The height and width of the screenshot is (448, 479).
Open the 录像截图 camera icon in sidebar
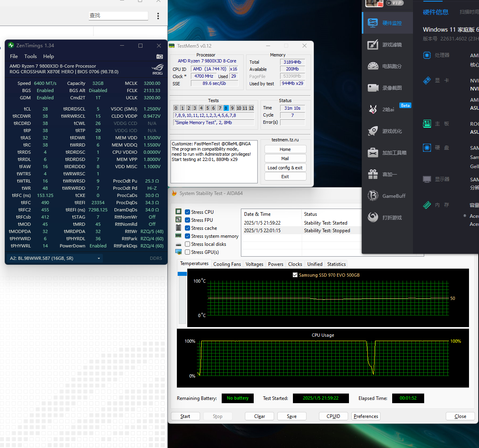pos(373,88)
